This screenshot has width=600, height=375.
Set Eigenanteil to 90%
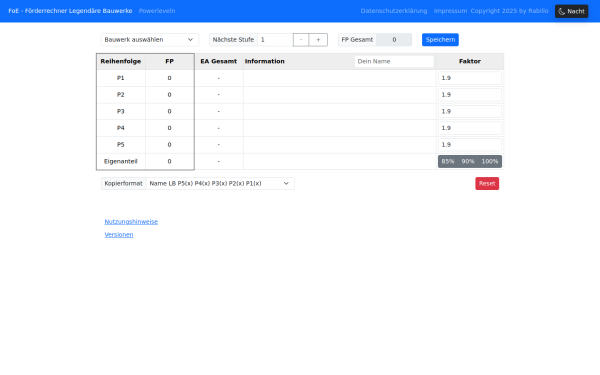468,161
